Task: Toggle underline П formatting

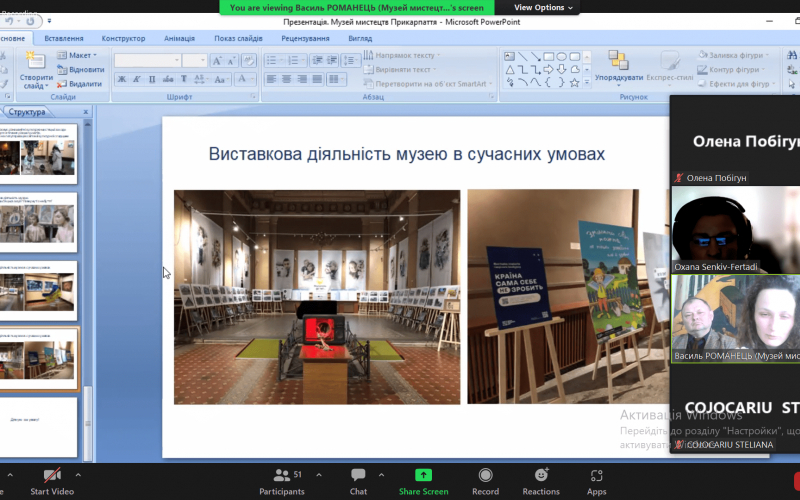Action: click(152, 79)
